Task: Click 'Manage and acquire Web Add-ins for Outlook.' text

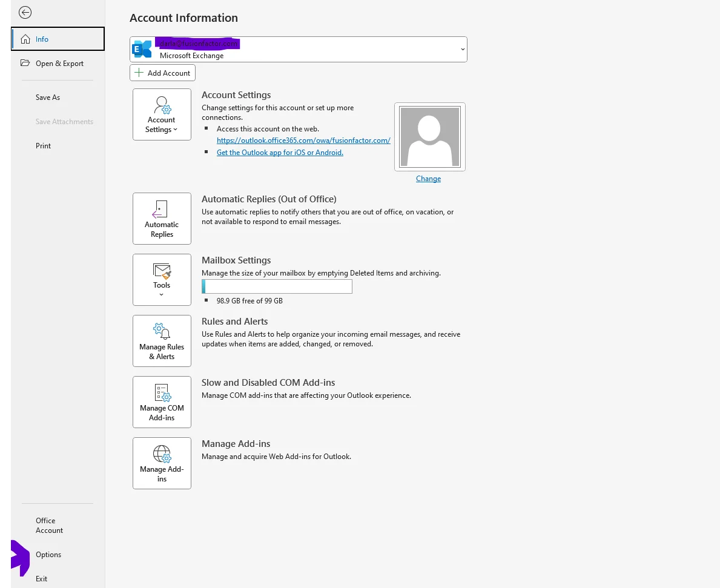Action: (276, 457)
